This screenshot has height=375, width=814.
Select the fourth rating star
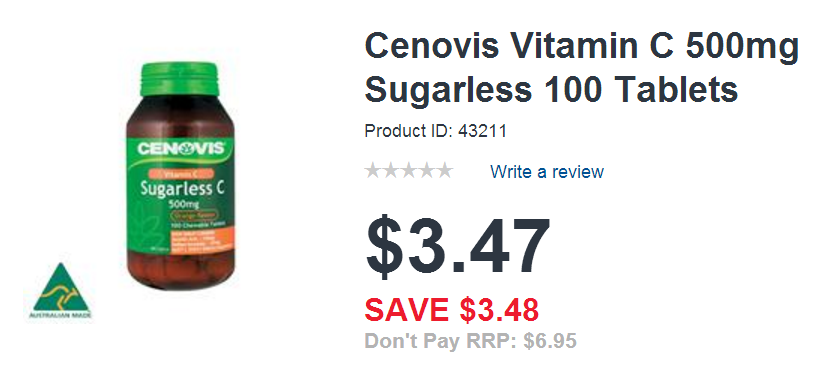coord(426,171)
